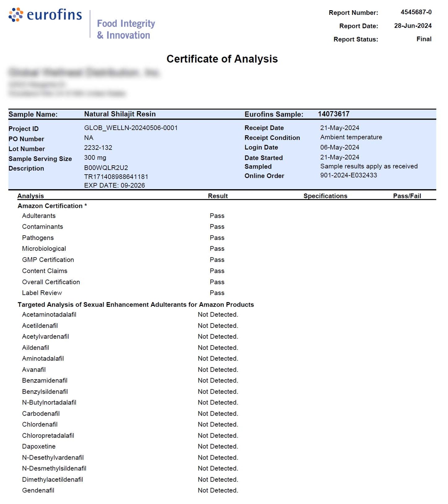The width and height of the screenshot is (448, 504).
Task: Select the report date 28-Jun-2024
Action: tap(413, 26)
